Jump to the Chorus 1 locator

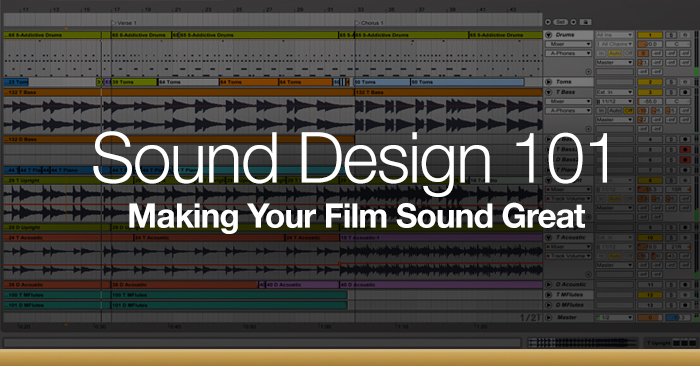[x=369, y=22]
